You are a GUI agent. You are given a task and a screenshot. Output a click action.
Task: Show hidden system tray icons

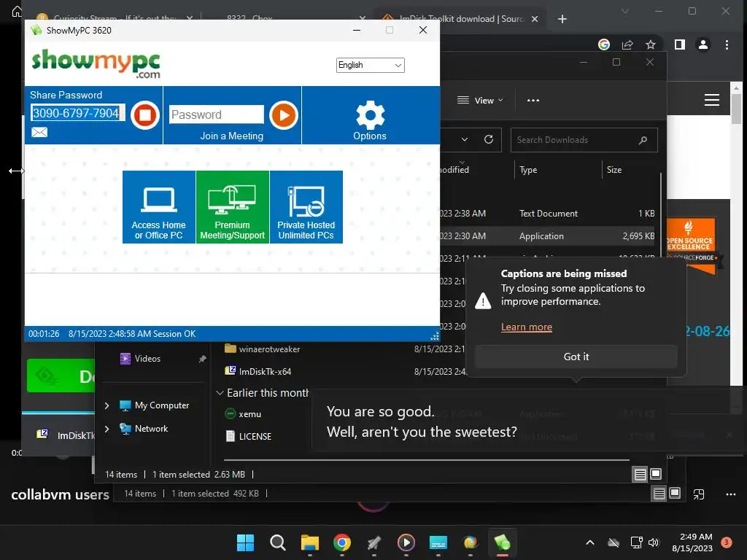pos(589,542)
